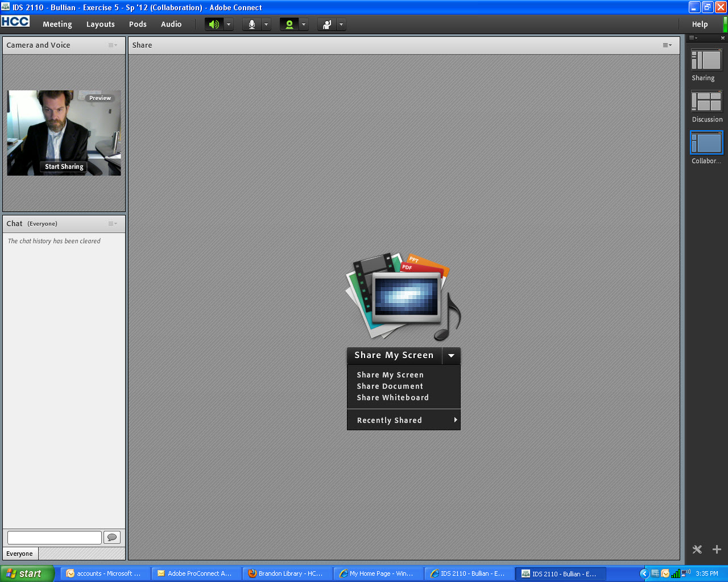
Task: Click Start Sharing on camera preview
Action: click(x=64, y=167)
